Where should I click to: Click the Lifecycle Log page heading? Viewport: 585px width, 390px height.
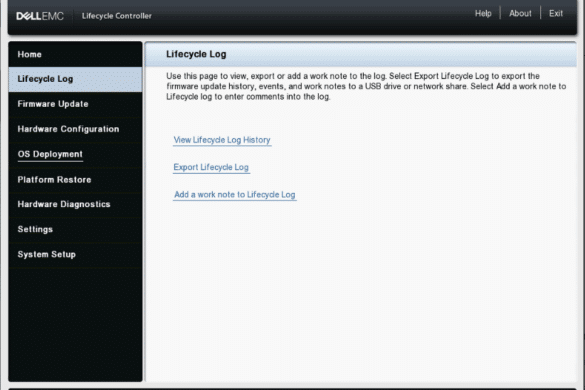[196, 54]
